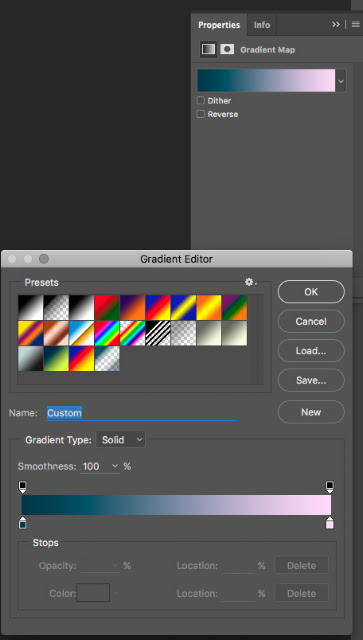Choose the chrome gradient preset

tap(82, 333)
